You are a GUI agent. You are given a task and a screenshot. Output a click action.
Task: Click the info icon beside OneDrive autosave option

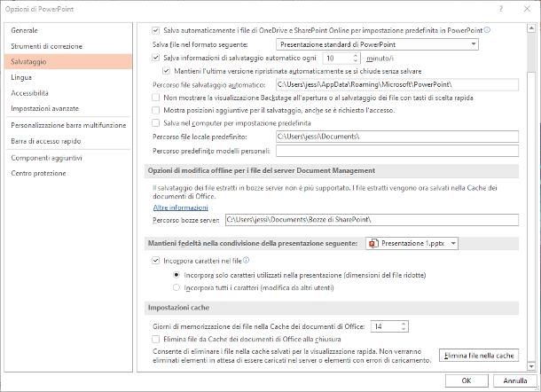coord(487,30)
